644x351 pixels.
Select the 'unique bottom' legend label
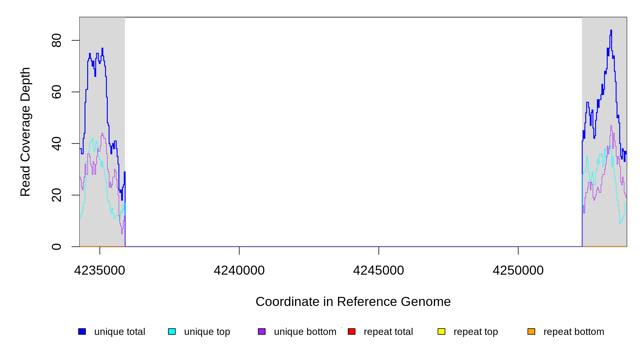305,332
